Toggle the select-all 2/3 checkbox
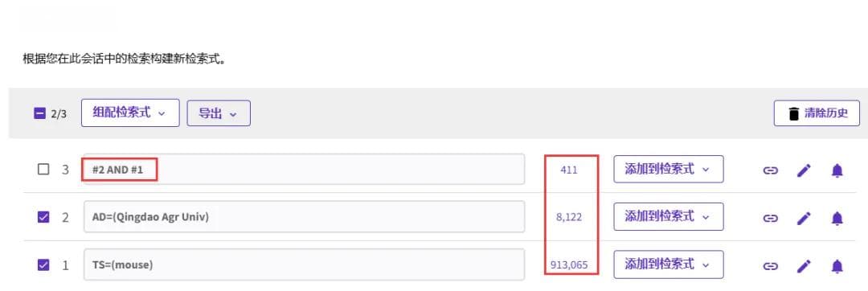This screenshot has height=291, width=868. 39,113
